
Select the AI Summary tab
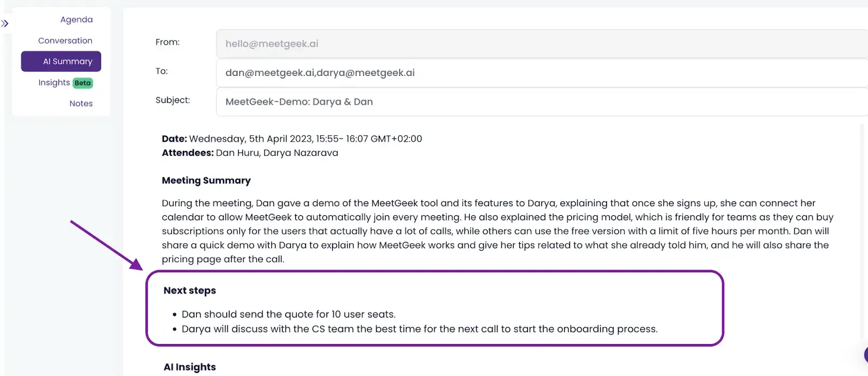tap(61, 61)
